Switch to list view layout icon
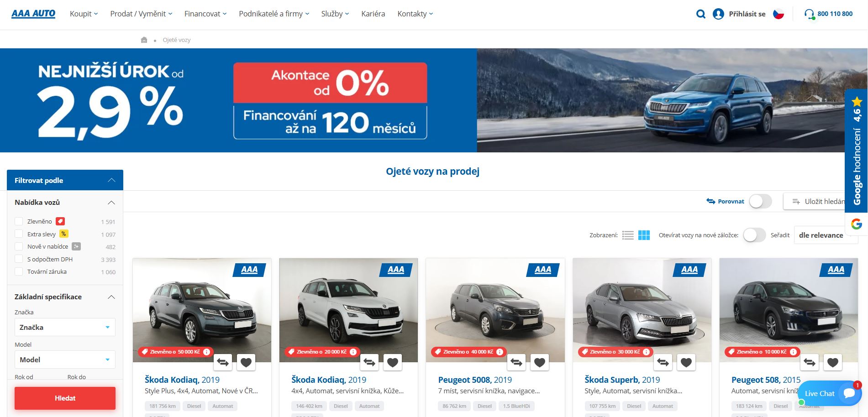The image size is (868, 417). (628, 235)
